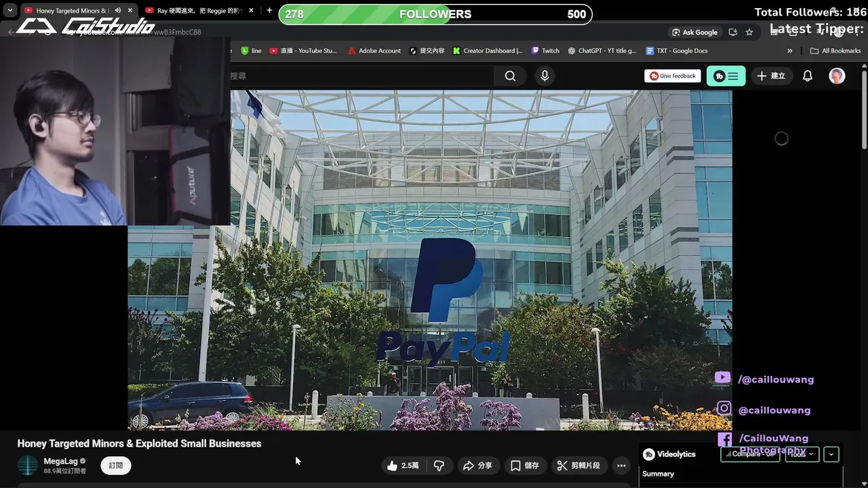Expand the bookmarks overflow chevron
868x488 pixels.
click(x=790, y=51)
